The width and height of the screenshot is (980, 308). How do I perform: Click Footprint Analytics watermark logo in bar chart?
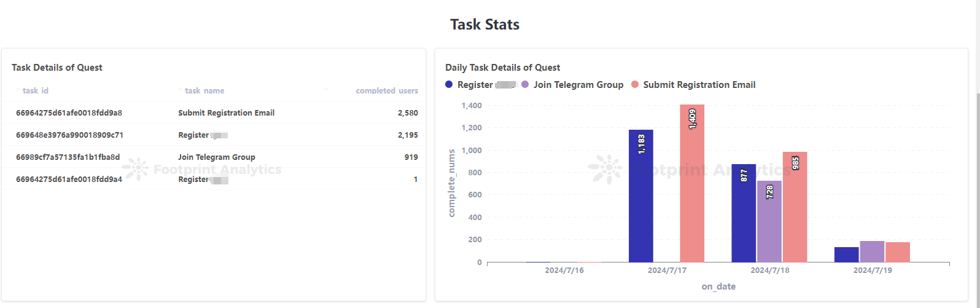coord(605,169)
